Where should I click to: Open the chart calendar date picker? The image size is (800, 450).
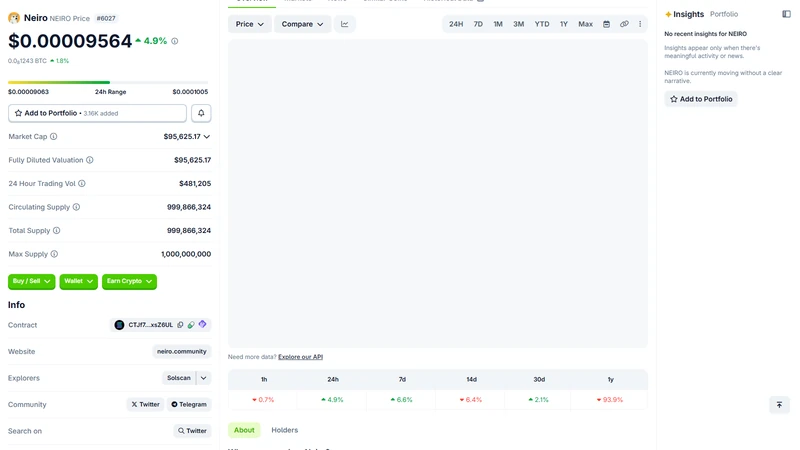coord(606,24)
